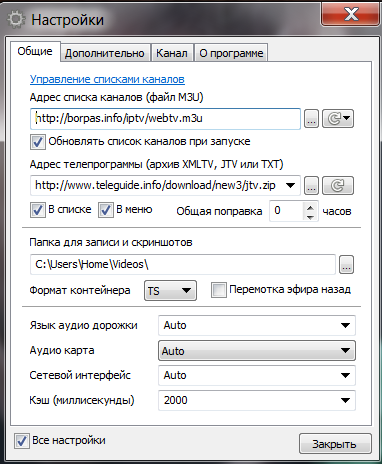Screen dimensions: 382x464
Task: Browse for the recording and screenshots folder
Action: (346, 265)
